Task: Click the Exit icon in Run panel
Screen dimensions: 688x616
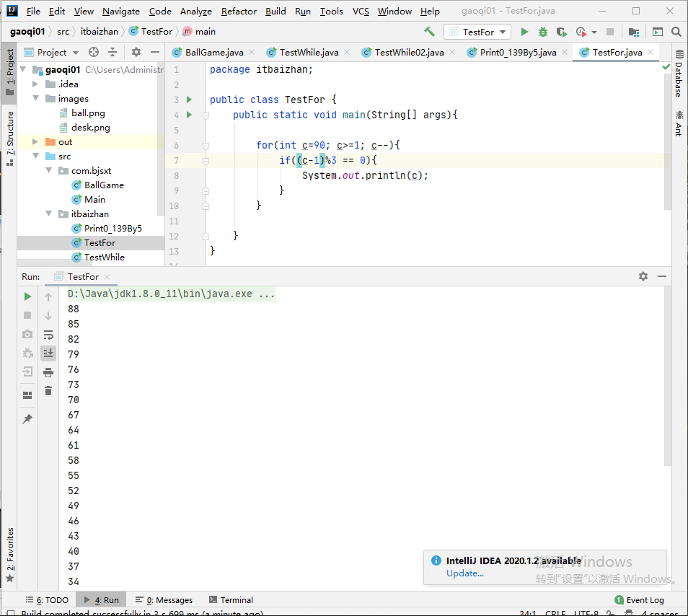Action: [27, 372]
